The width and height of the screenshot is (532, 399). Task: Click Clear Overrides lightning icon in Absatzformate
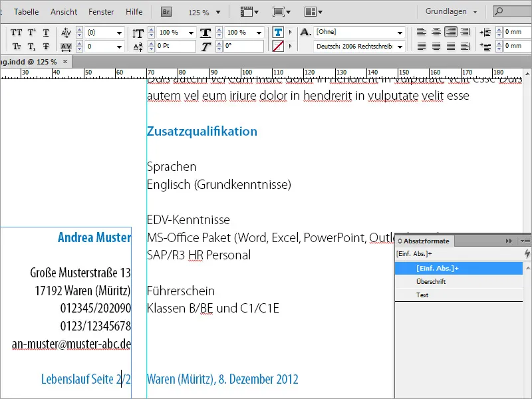[x=527, y=253]
